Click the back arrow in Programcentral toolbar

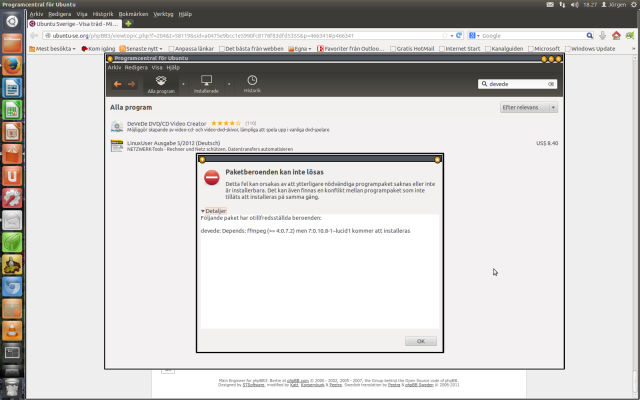tap(118, 84)
